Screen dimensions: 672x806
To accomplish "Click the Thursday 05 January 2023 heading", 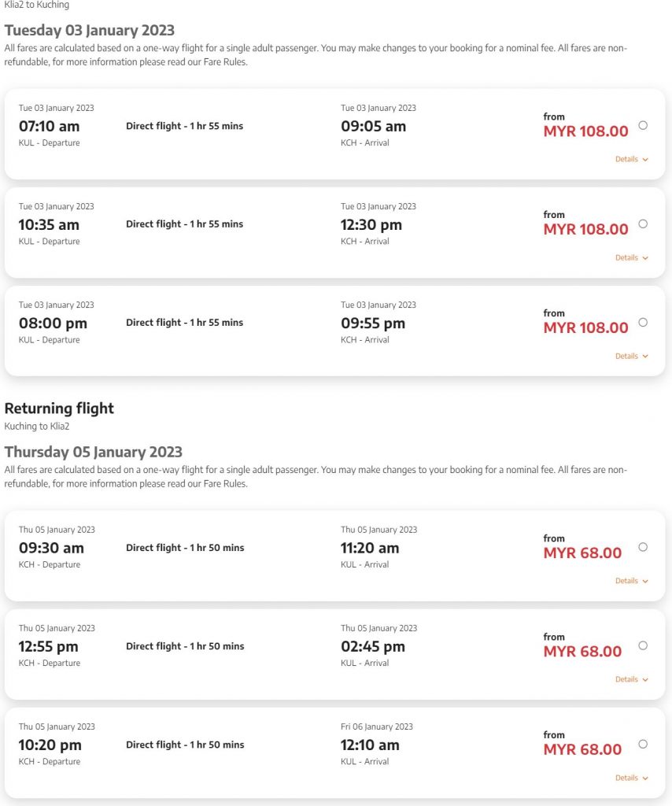I will 94,453.
